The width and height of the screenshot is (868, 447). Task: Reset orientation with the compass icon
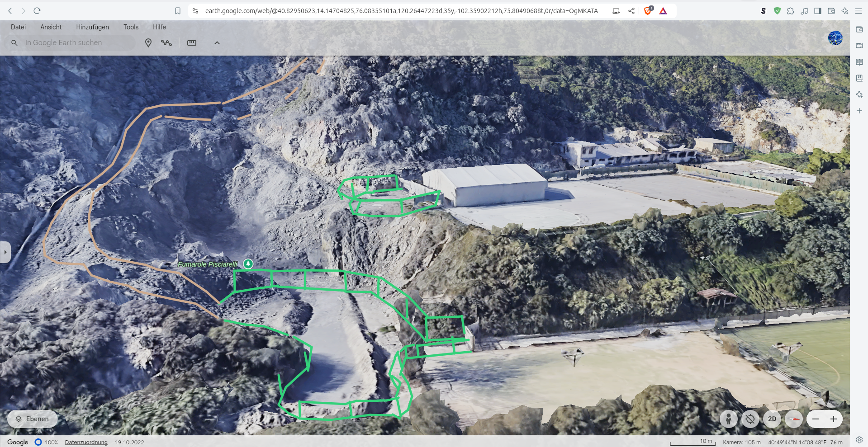coord(794,419)
